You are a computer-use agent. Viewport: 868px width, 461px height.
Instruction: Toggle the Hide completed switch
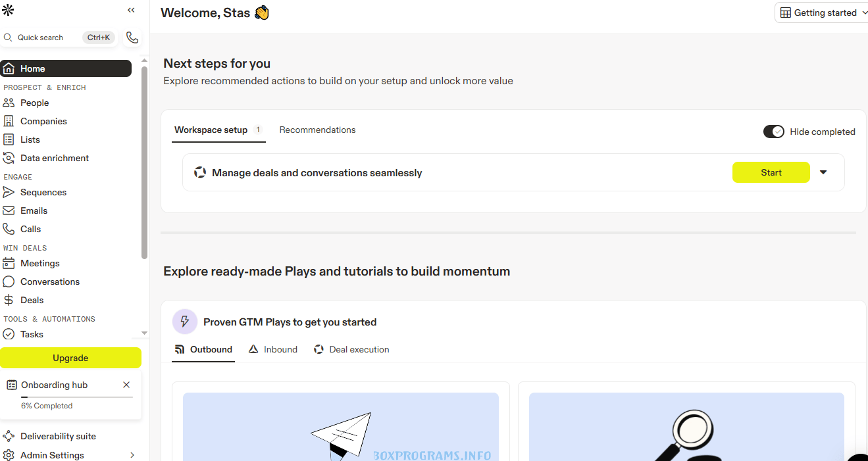tap(773, 132)
